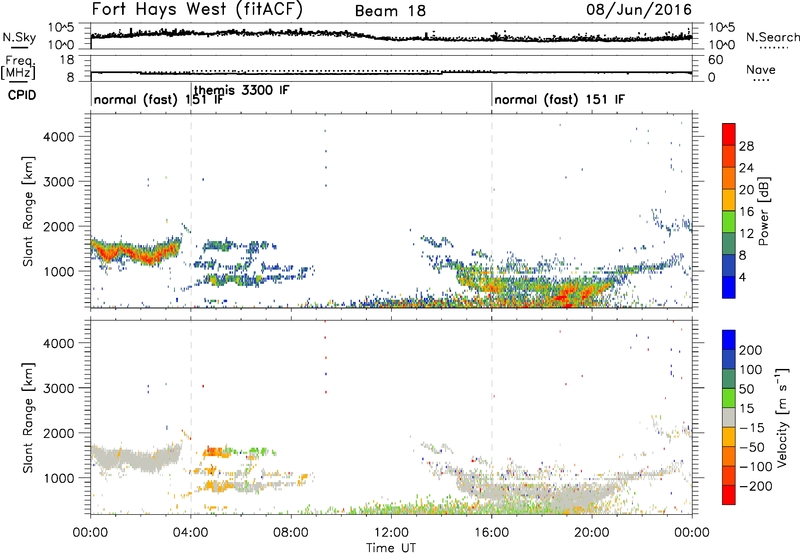The width and height of the screenshot is (800, 554).
Task: Click the 'Power [dB]' color bar label
Action: [x=764, y=211]
